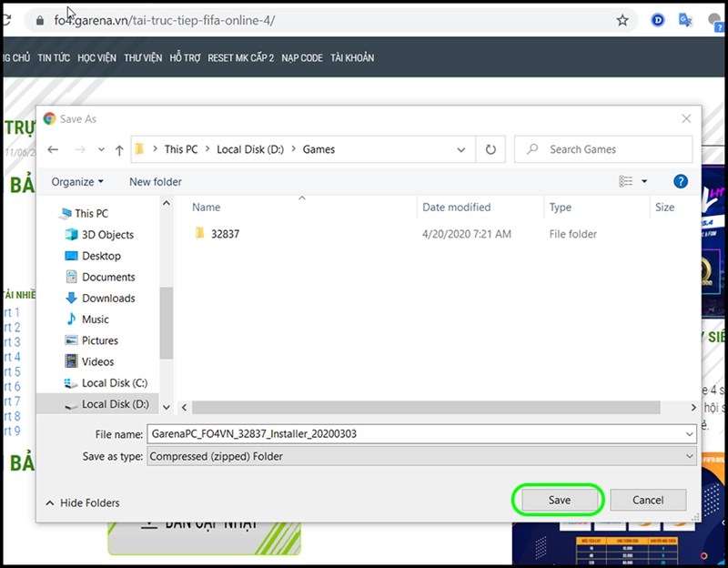728x568 pixels.
Task: Go up one folder level arrow
Action: pos(119,150)
